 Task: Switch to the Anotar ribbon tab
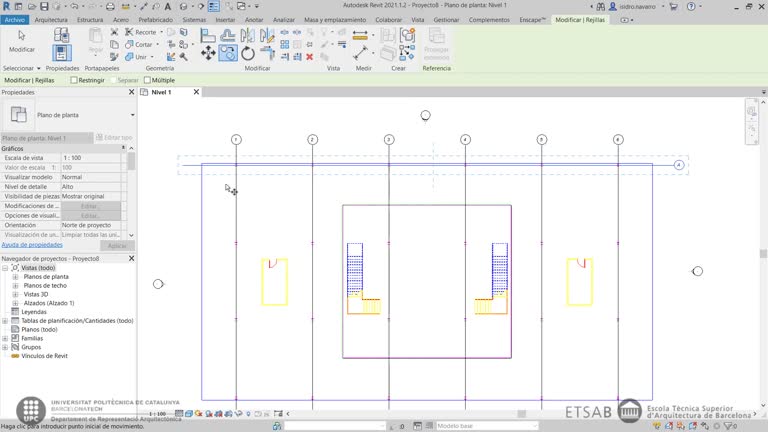pyautogui.click(x=254, y=19)
